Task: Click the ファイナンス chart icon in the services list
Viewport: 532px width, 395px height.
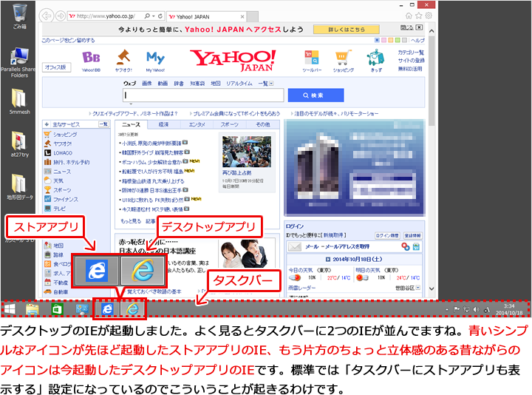Action: tap(48, 199)
